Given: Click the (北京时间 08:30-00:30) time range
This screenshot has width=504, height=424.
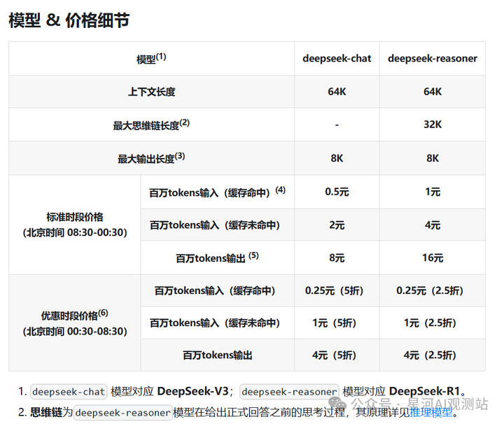Looking at the screenshot, I should pyautogui.click(x=75, y=232).
